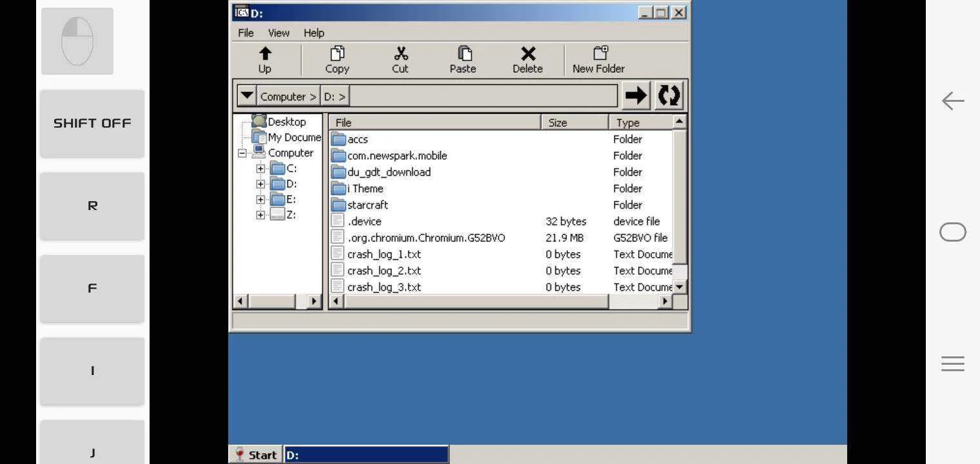Screen dimensions: 980x464
Task: Click the file list horizontal scrollbar left arrow
Action: click(337, 301)
